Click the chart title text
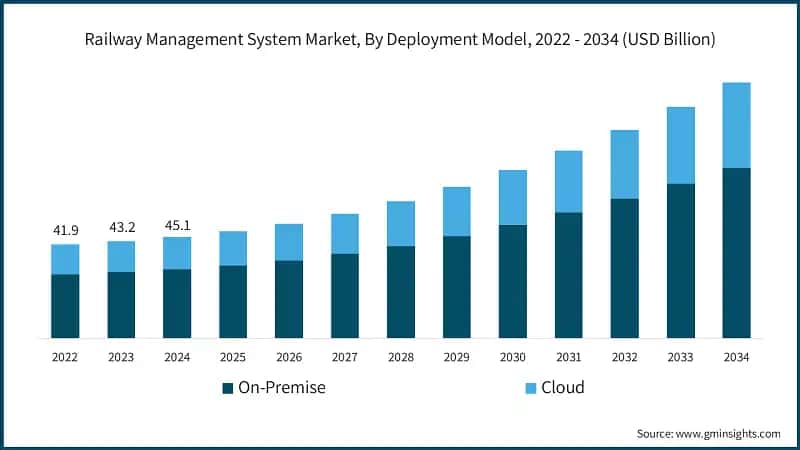Screen dimensions: 800x450 tap(400, 39)
